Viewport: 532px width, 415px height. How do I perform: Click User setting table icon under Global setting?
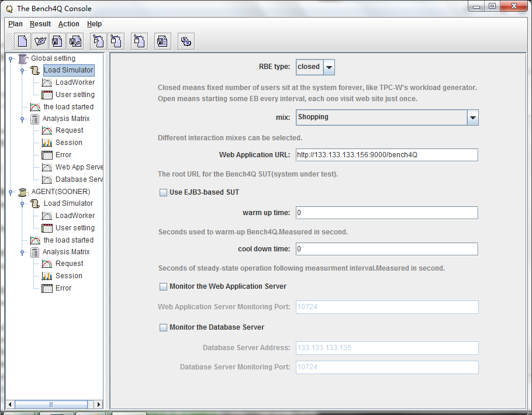point(47,95)
